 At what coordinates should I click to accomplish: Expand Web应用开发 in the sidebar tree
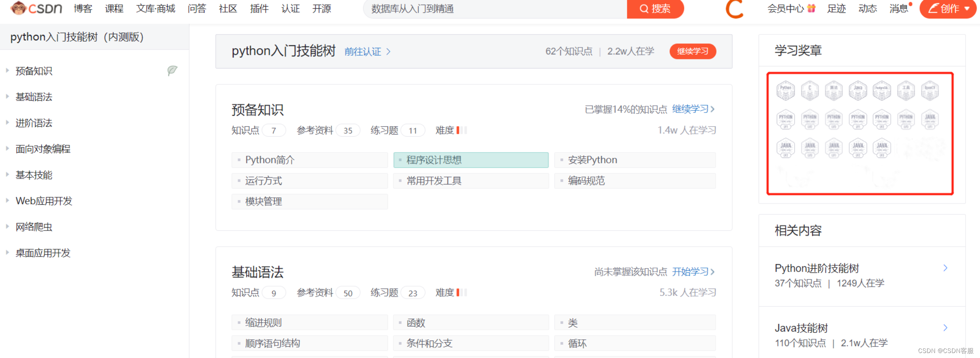pos(7,200)
